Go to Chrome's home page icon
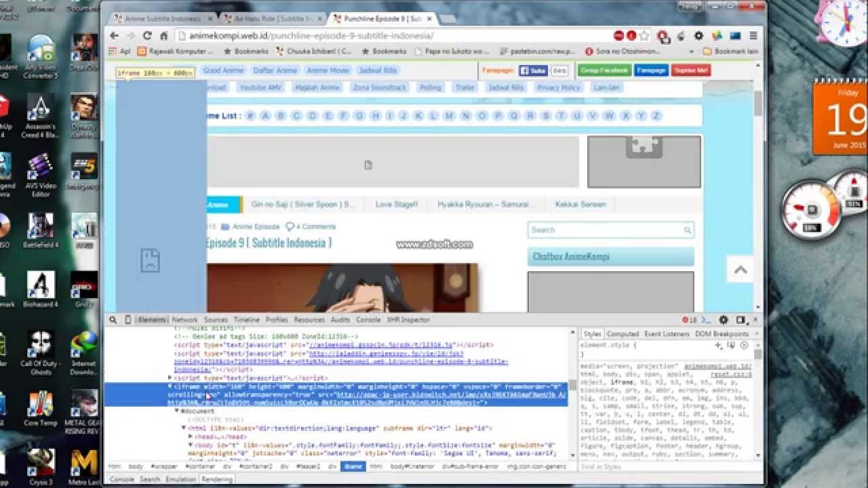The image size is (868, 488). tap(163, 36)
